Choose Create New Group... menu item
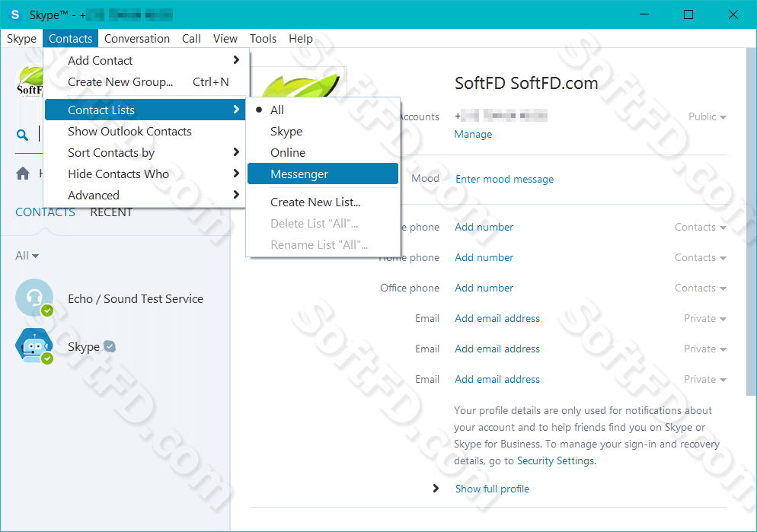This screenshot has height=532, width=757. coord(145,82)
